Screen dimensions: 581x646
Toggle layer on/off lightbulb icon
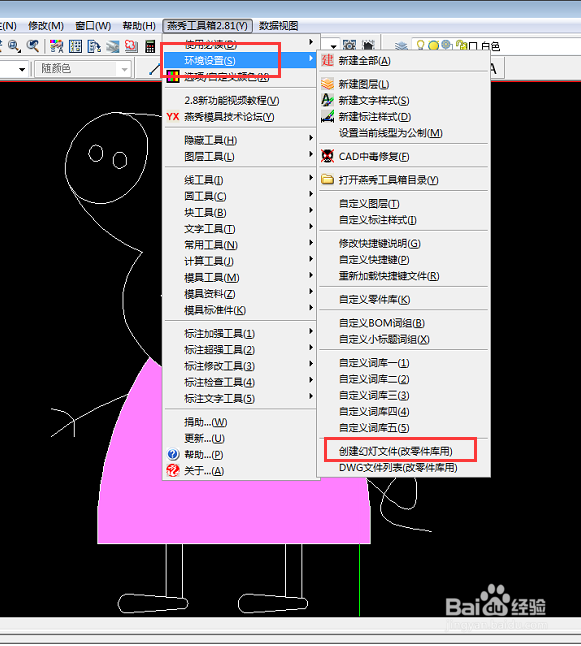click(420, 45)
